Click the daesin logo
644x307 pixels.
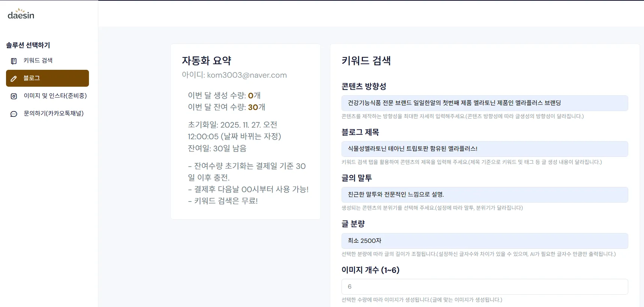click(21, 14)
